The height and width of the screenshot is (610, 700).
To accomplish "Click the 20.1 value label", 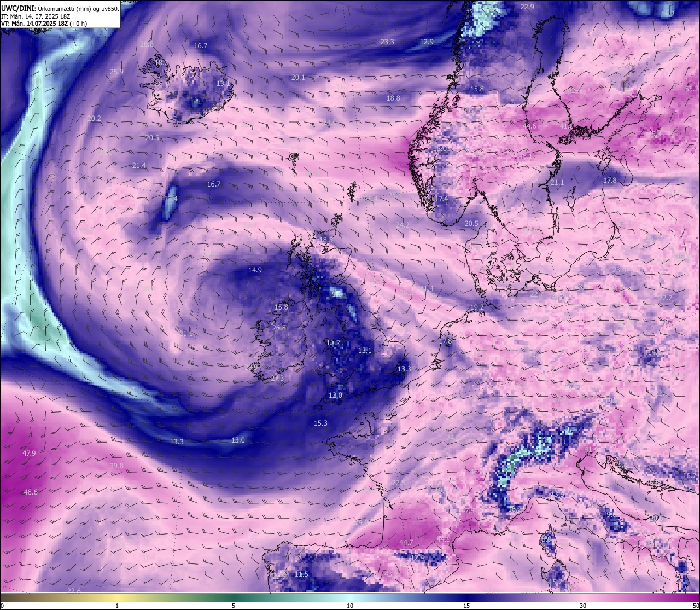I will 298,78.
